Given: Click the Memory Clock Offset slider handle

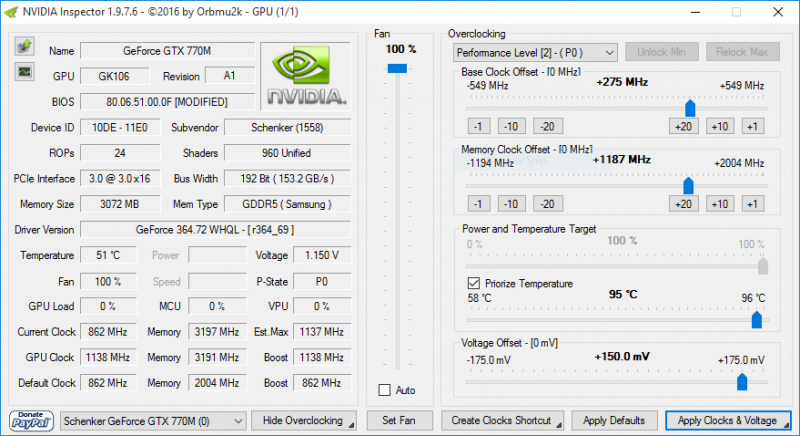Looking at the screenshot, I should coord(688,186).
